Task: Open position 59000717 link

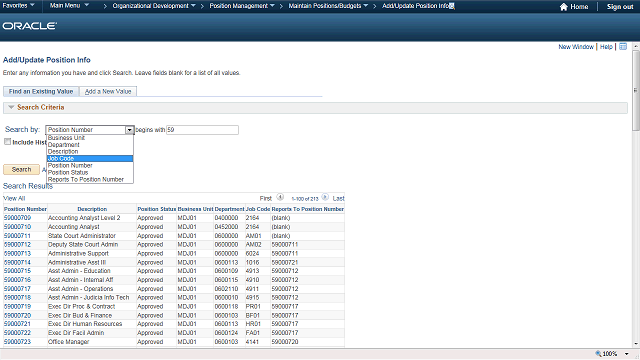Action: point(17,289)
